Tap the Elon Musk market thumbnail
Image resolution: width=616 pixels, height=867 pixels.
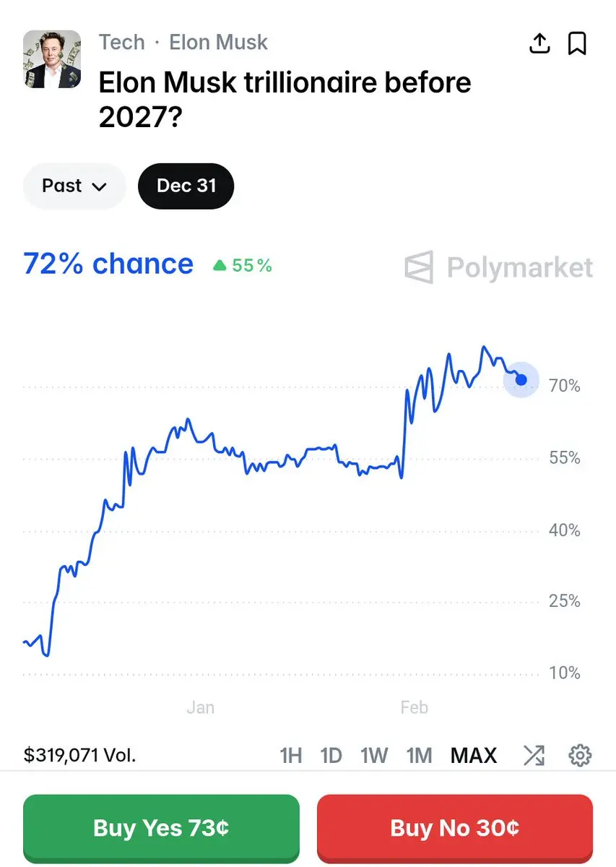[x=52, y=59]
